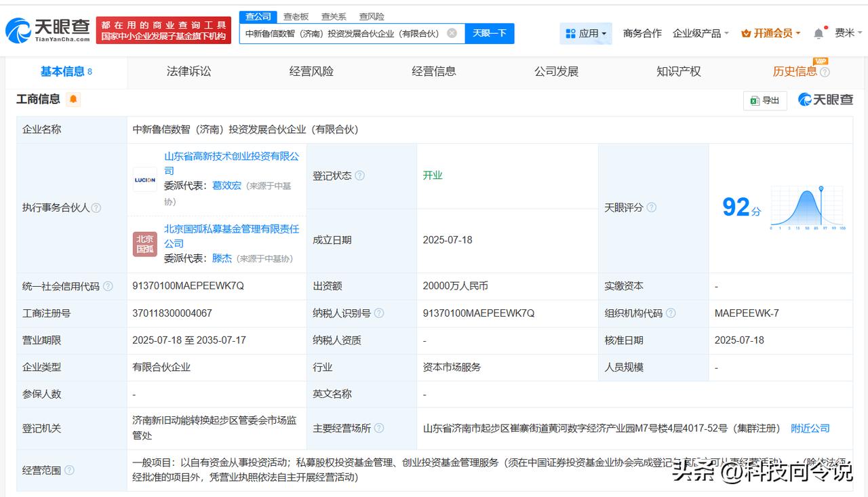Select the business term 2025-07-18 至 2035-07-17

189,340
